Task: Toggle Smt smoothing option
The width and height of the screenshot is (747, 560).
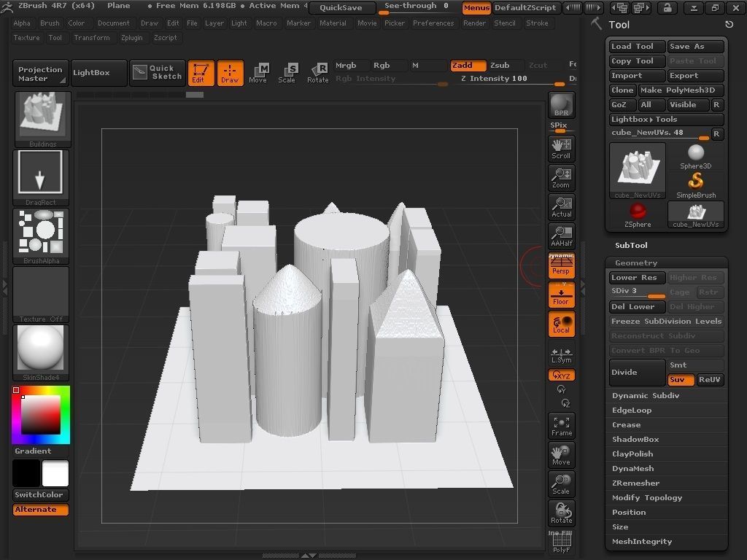Action: pyautogui.click(x=695, y=365)
